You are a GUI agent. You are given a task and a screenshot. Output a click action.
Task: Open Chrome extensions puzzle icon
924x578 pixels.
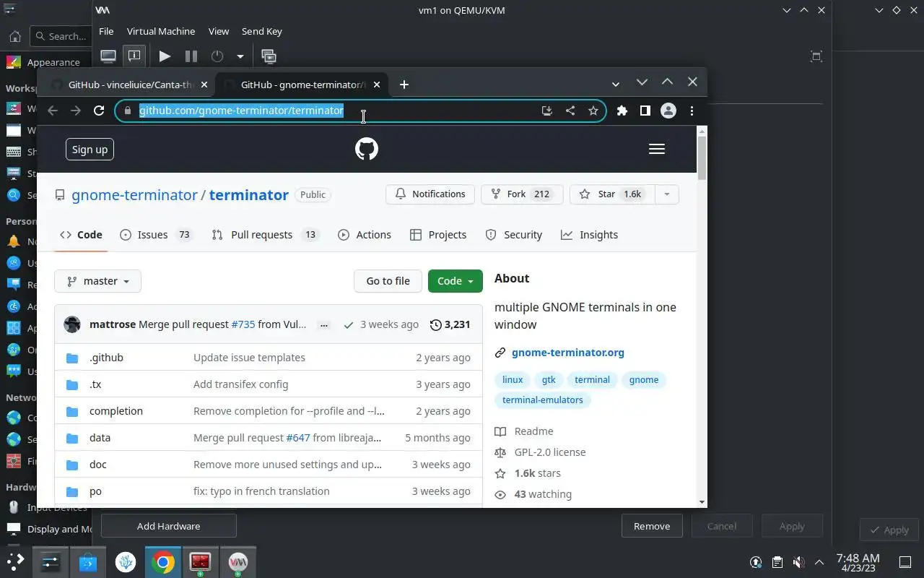tap(622, 111)
